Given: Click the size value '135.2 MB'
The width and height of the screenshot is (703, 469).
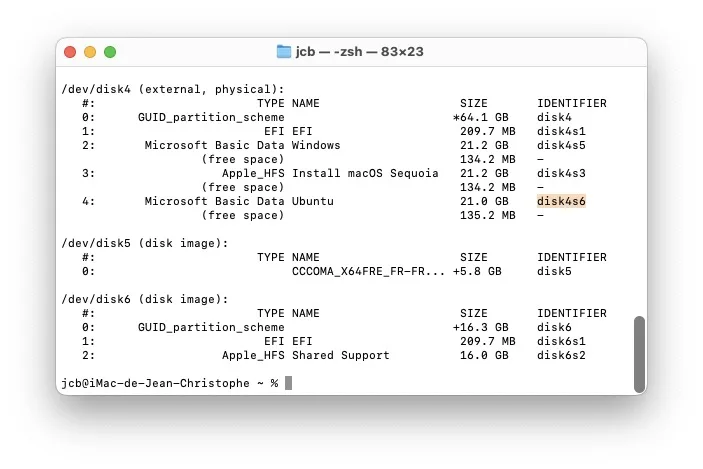Looking at the screenshot, I should [488, 216].
